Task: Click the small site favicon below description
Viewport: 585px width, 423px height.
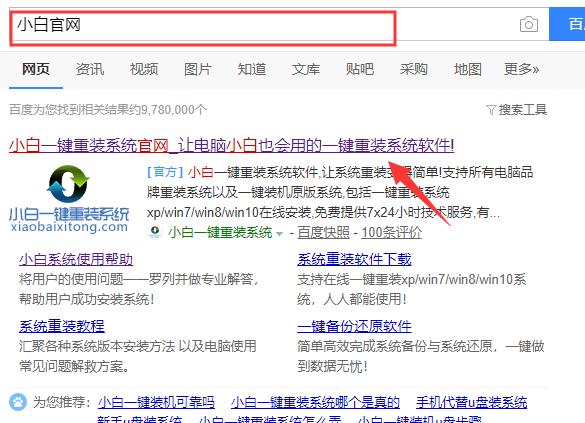Action: tap(155, 232)
